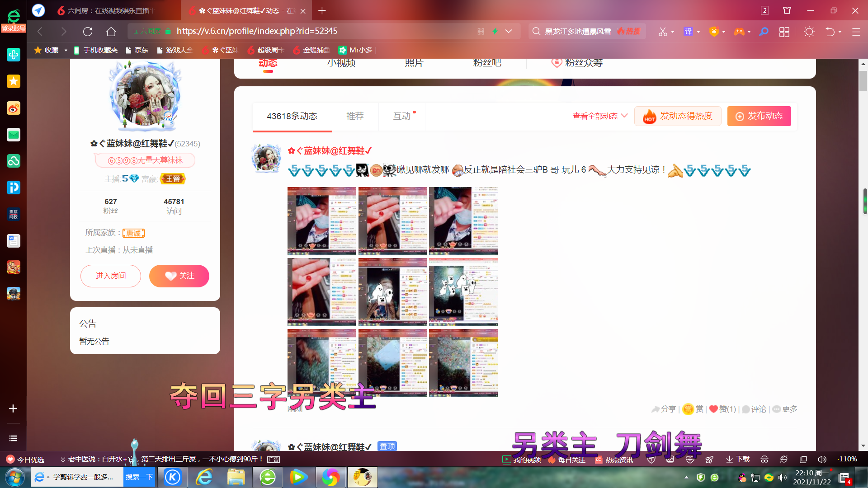Click the 赏 reward button
This screenshot has width=868, height=488.
click(693, 409)
